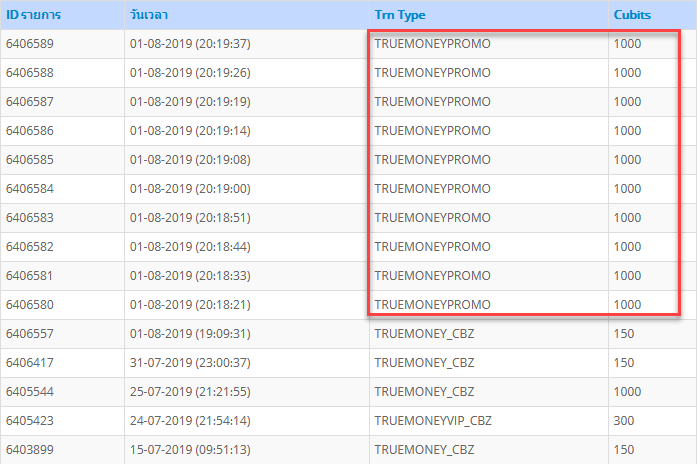Select transaction ID 6406587
Image resolution: width=697 pixels, height=464 pixels.
click(30, 102)
